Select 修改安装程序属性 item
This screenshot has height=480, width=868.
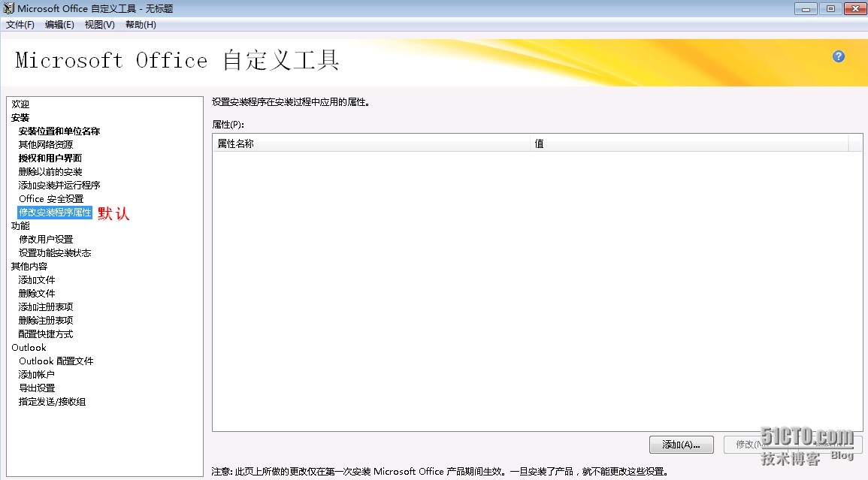55,212
